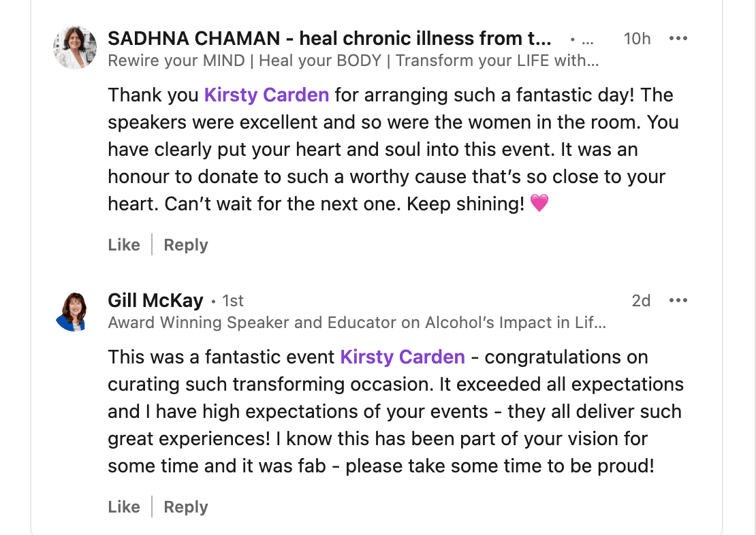
Task: Open Sadhna Chaman's profile via name
Action: [x=329, y=39]
